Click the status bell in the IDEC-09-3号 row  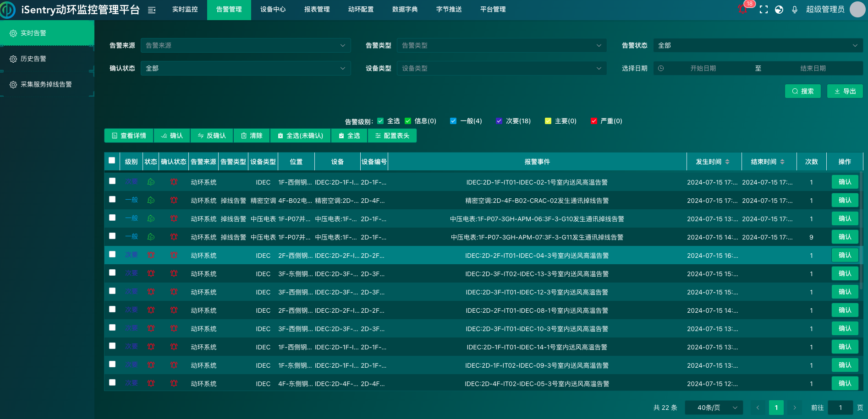(x=151, y=365)
